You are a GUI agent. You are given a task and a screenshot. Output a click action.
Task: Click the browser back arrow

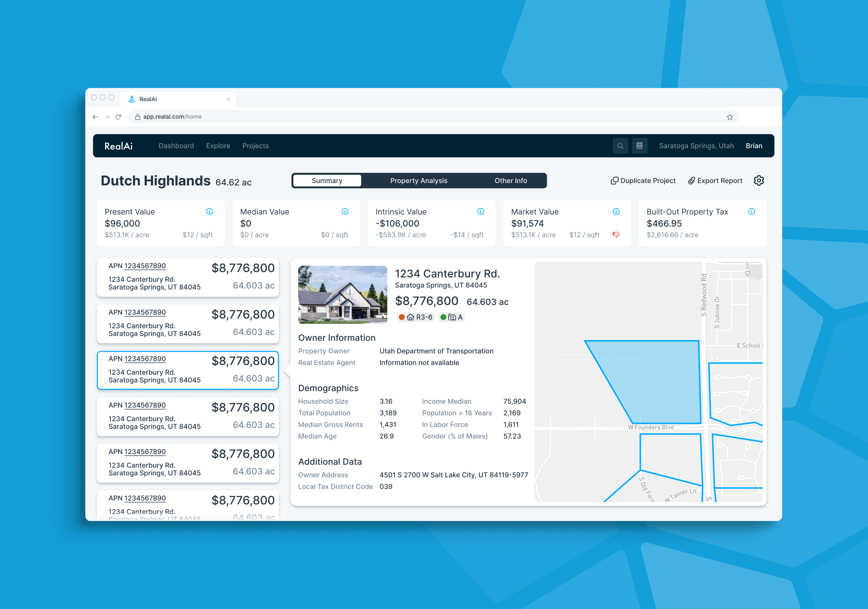click(x=95, y=117)
